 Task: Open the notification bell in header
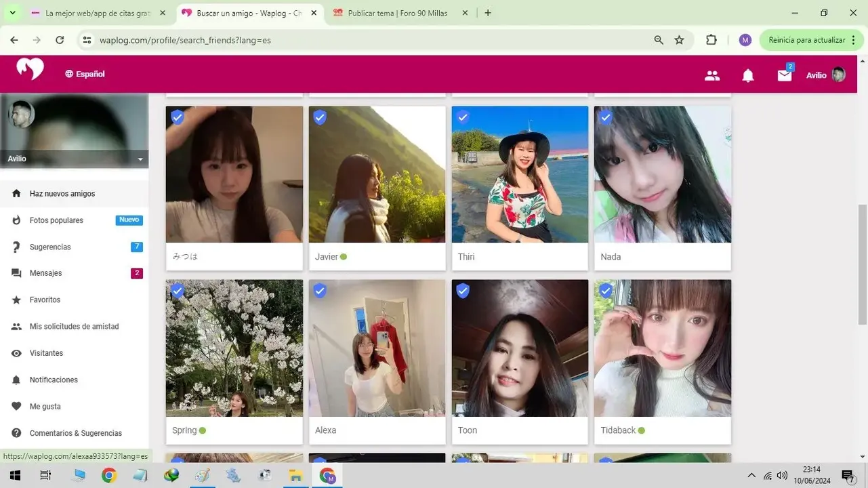pos(748,76)
